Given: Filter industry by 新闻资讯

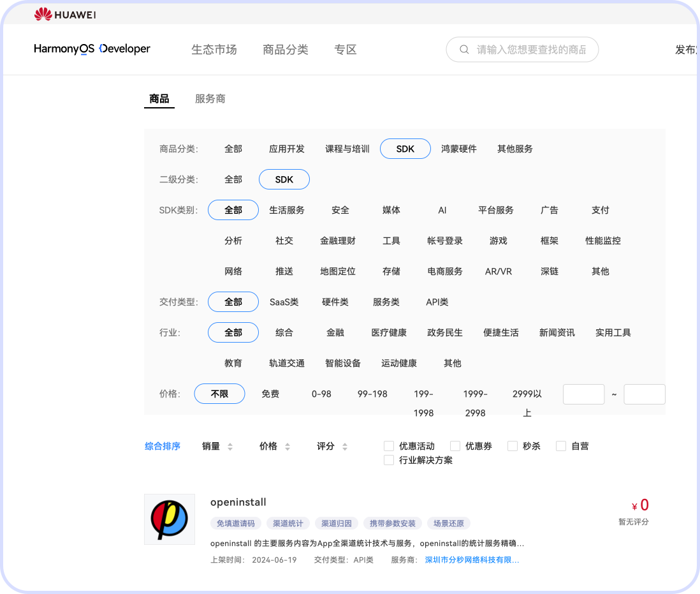Looking at the screenshot, I should pyautogui.click(x=557, y=333).
